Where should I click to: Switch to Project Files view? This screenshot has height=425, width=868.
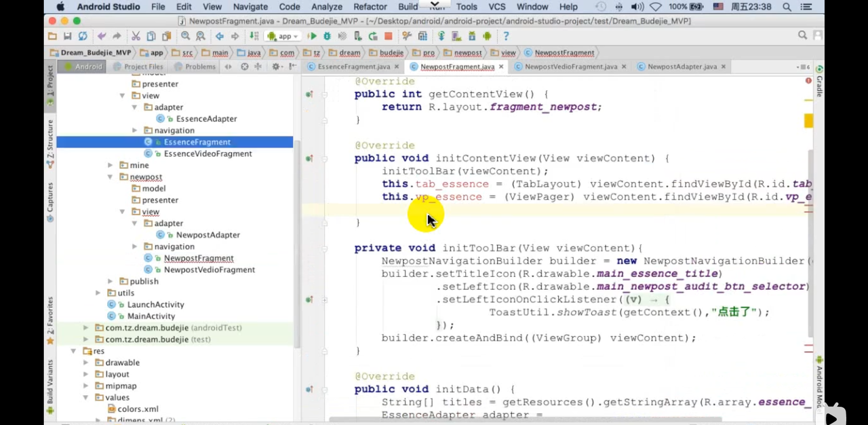tap(138, 67)
